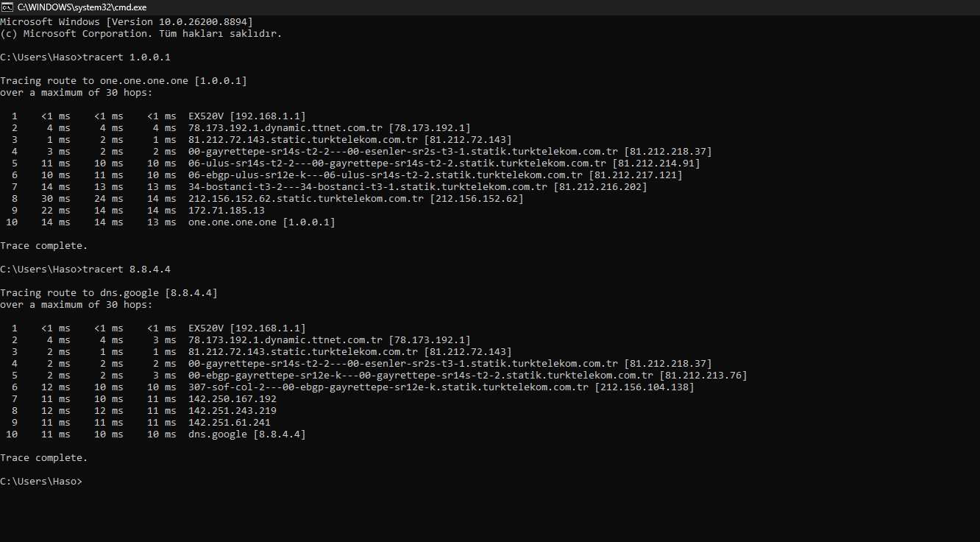The height and width of the screenshot is (542, 980).
Task: Click the empty prompt C:\Users\Haso> at bottom
Action: click(x=41, y=482)
